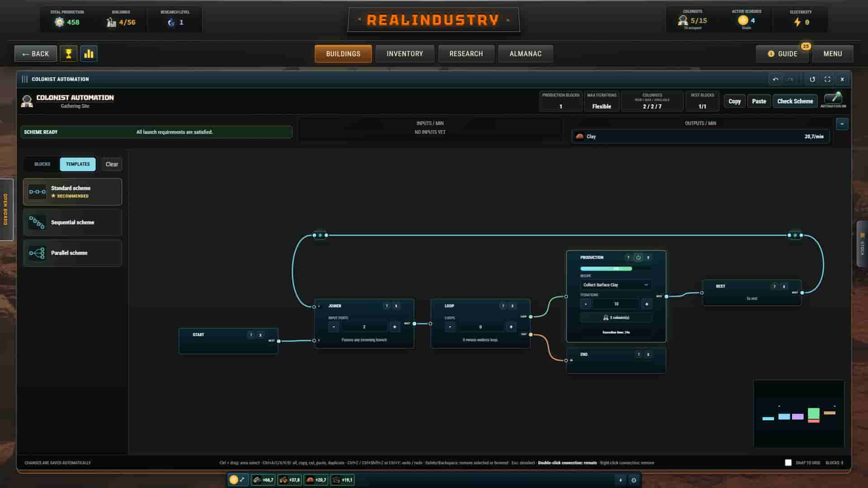Delete the Production block

pyautogui.click(x=648, y=258)
